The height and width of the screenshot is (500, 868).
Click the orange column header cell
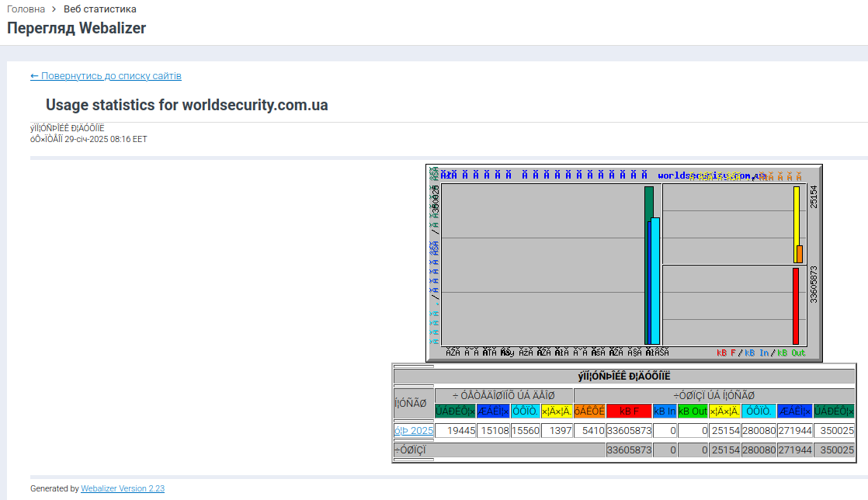pos(589,411)
